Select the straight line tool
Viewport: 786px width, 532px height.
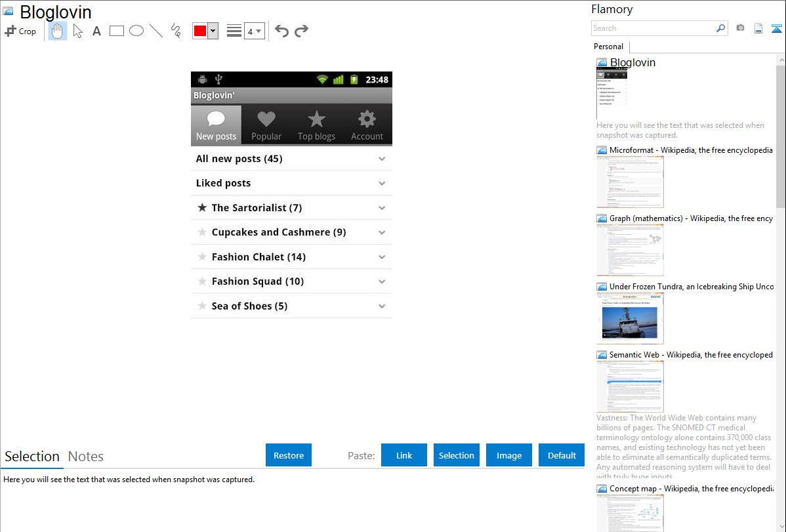156,31
